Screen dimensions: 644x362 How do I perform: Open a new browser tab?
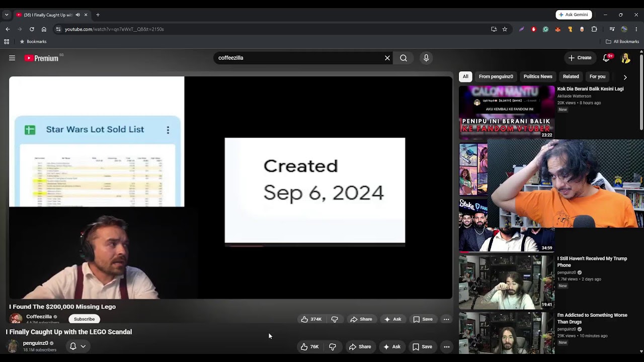coord(98,15)
